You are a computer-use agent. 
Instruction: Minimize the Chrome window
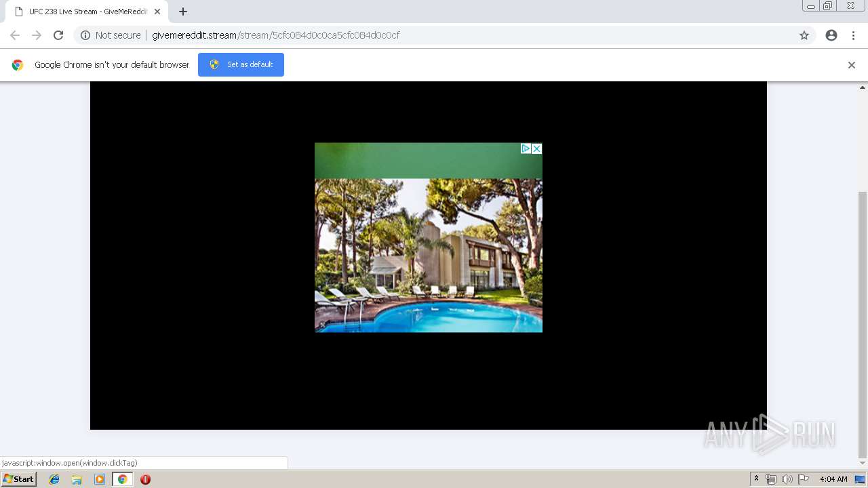pyautogui.click(x=811, y=6)
